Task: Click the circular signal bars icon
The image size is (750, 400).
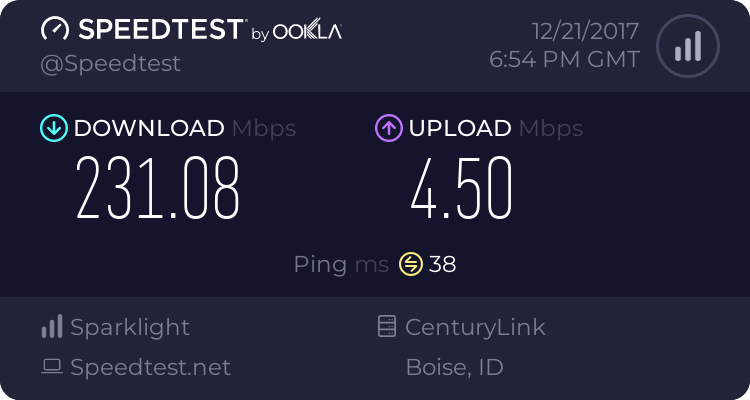Action: [x=688, y=45]
